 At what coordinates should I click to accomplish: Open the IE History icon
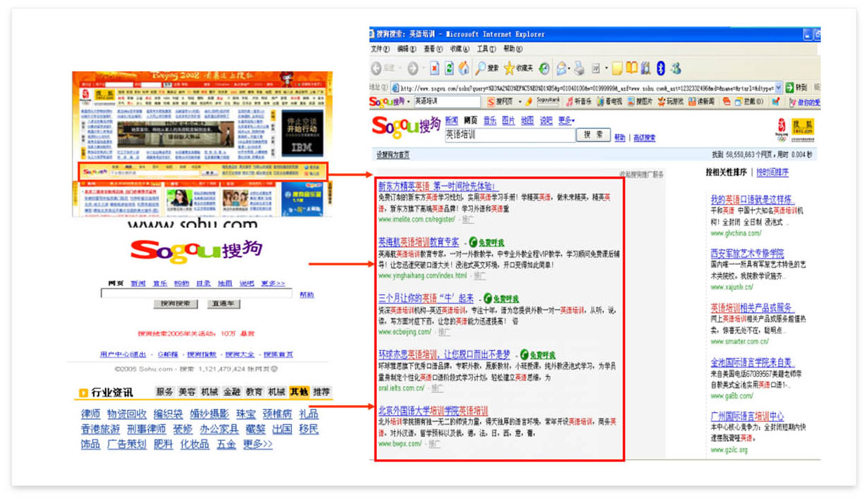[545, 68]
